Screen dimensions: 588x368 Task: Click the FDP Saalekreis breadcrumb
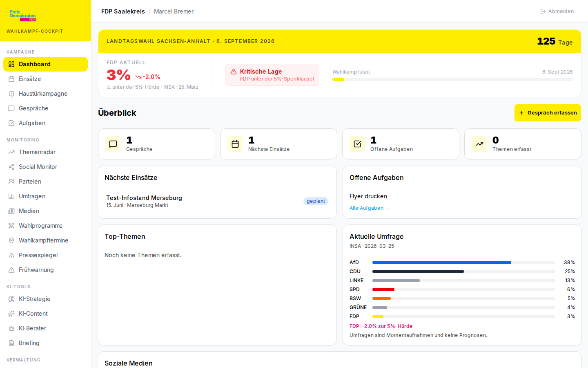[x=123, y=11]
